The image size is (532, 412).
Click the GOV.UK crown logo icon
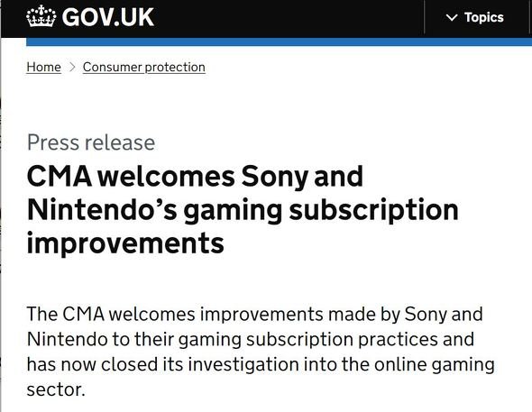(x=41, y=16)
